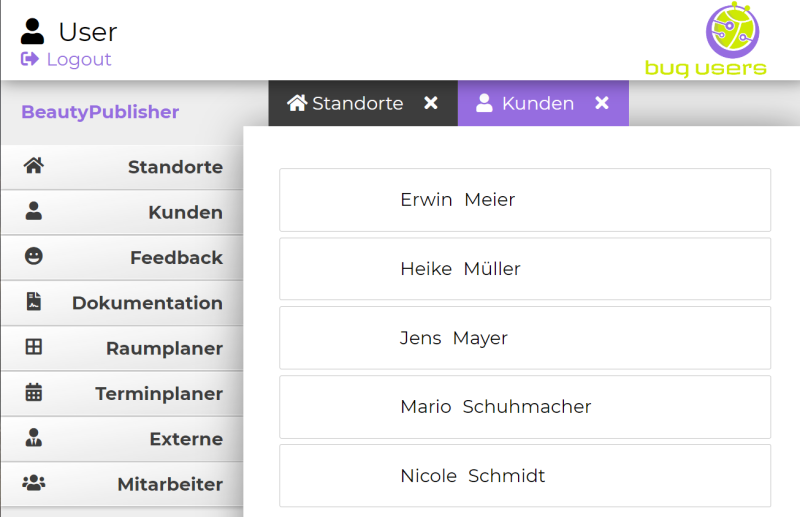The width and height of the screenshot is (800, 517).
Task: Click the bug users logo
Action: 705,40
